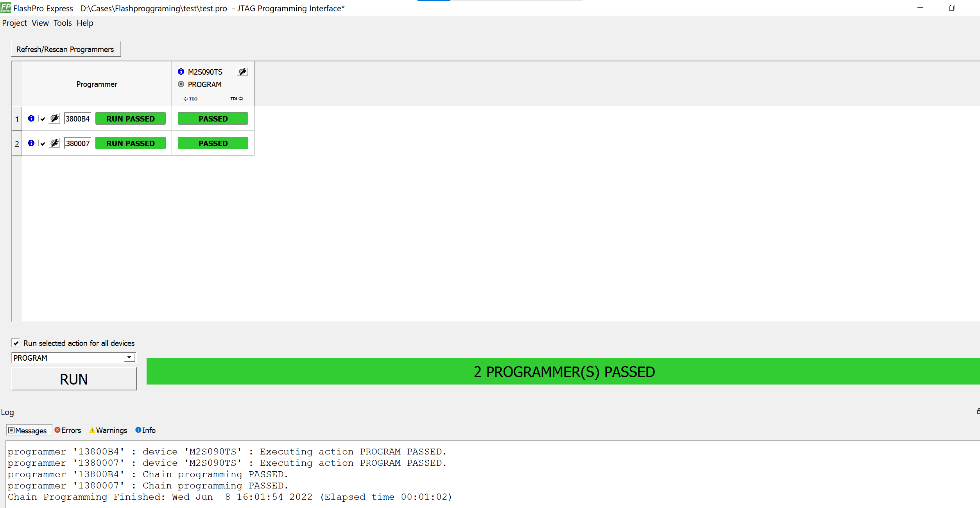
Task: Click the 3800B4 programmer name field
Action: click(x=77, y=118)
